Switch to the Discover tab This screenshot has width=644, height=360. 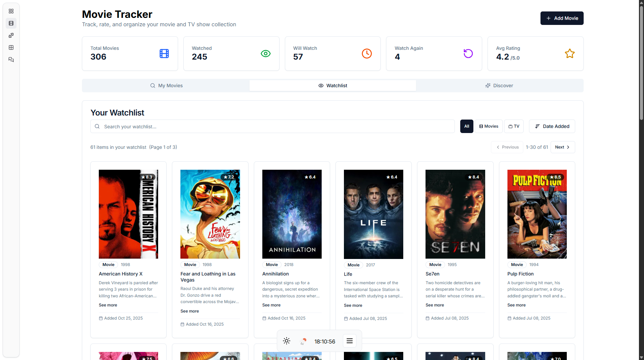(499, 86)
